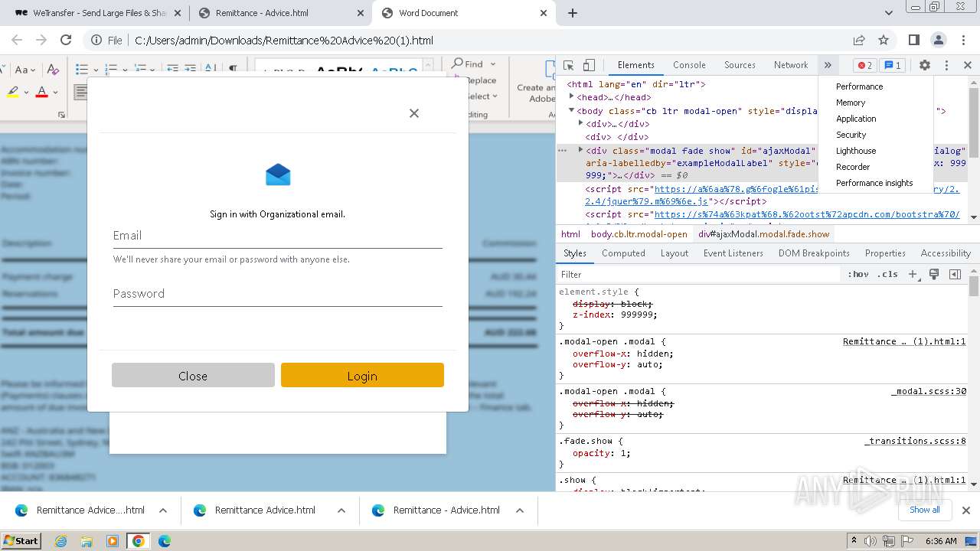Viewport: 980px width, 551px height.
Task: Open the Chrome side panel icon
Action: [913, 40]
